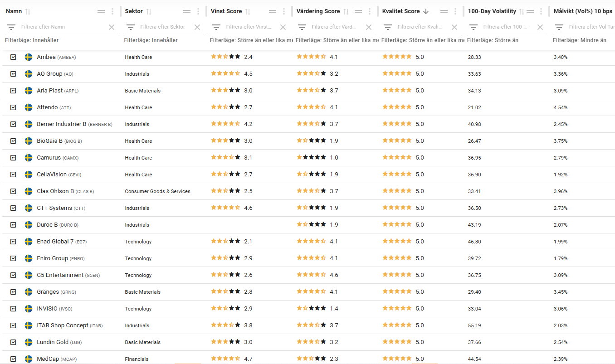
Task: Open filter mode icon for 100-Day Volatility
Action: point(474,27)
